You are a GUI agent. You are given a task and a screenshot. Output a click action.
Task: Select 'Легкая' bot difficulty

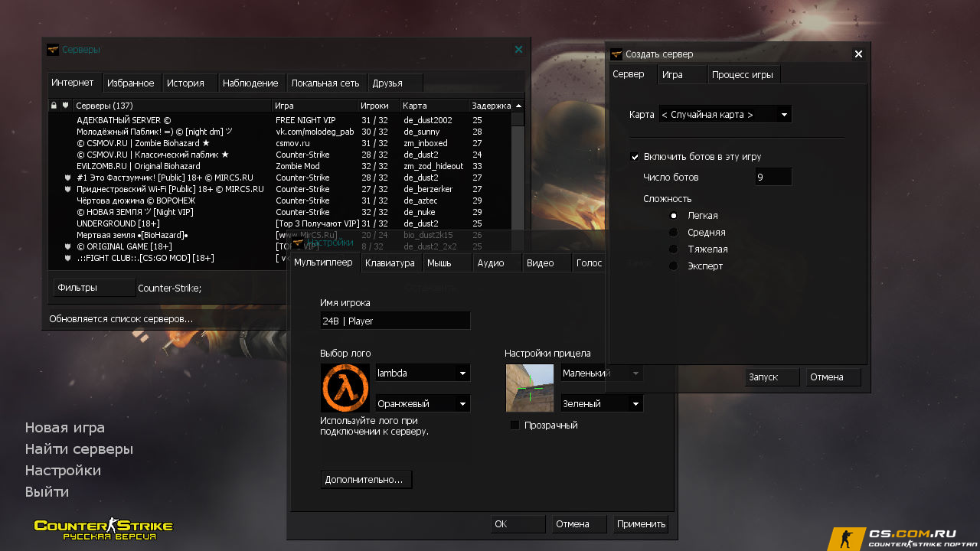[674, 216]
